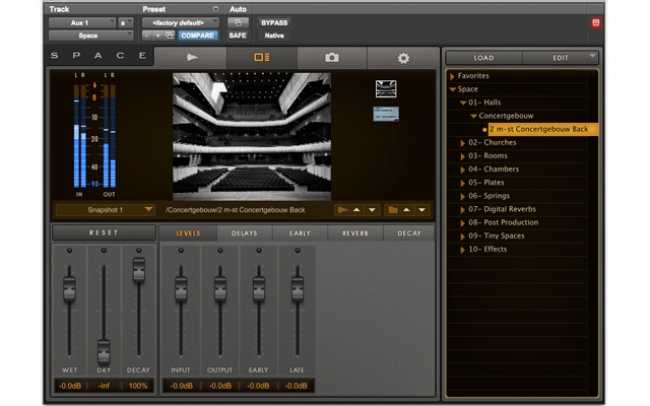Screen dimensions: 650x406
Task: Open the Snapshot 1 dropdown
Action: point(104,210)
